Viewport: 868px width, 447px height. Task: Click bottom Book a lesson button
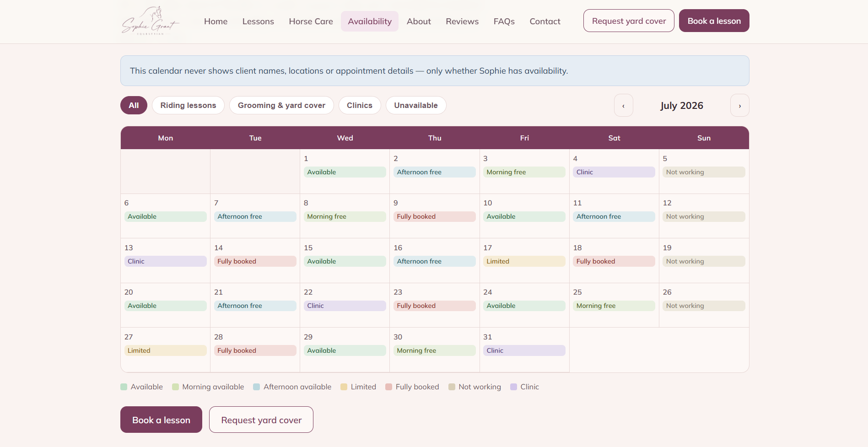point(161,420)
